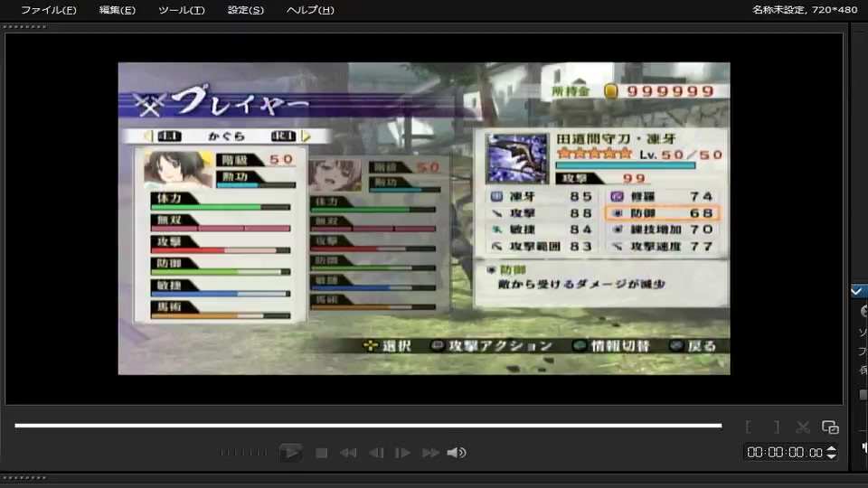Click the 00:00:00.00 timecode field
Viewport: 868px width, 488px height.
point(784,453)
